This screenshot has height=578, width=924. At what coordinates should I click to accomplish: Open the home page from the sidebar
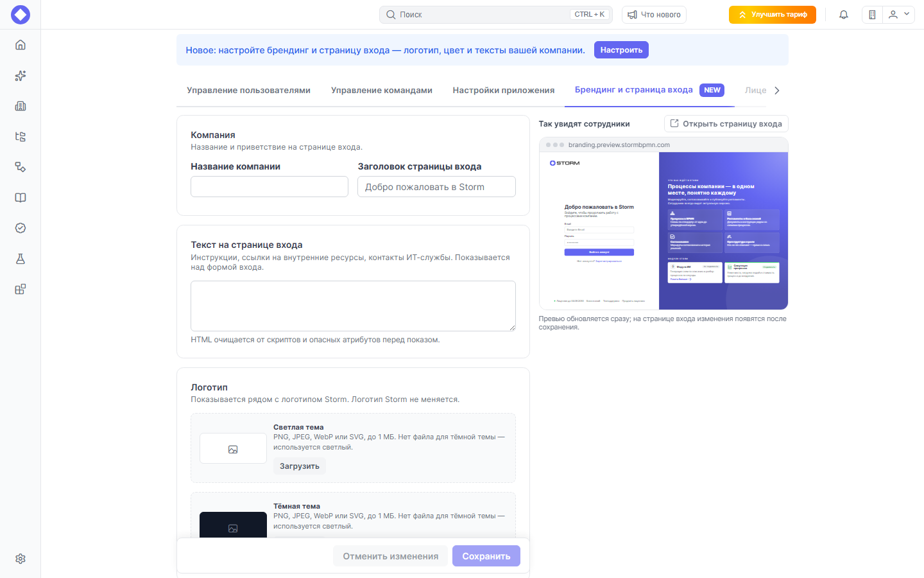click(x=21, y=45)
